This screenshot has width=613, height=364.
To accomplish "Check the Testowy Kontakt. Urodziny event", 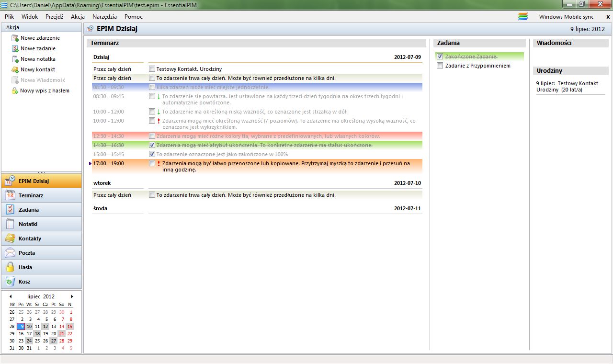I will coord(152,69).
